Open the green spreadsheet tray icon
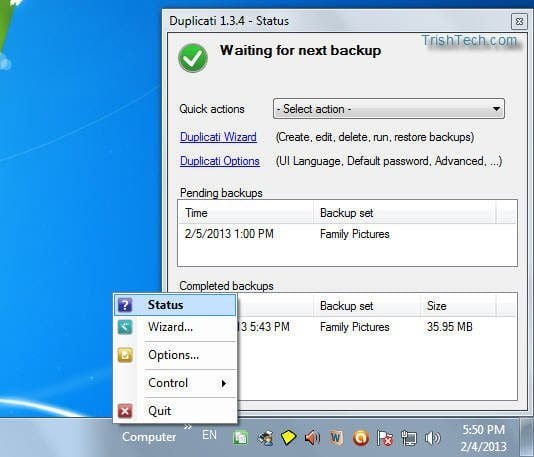This screenshot has width=534, height=457. coord(240,438)
